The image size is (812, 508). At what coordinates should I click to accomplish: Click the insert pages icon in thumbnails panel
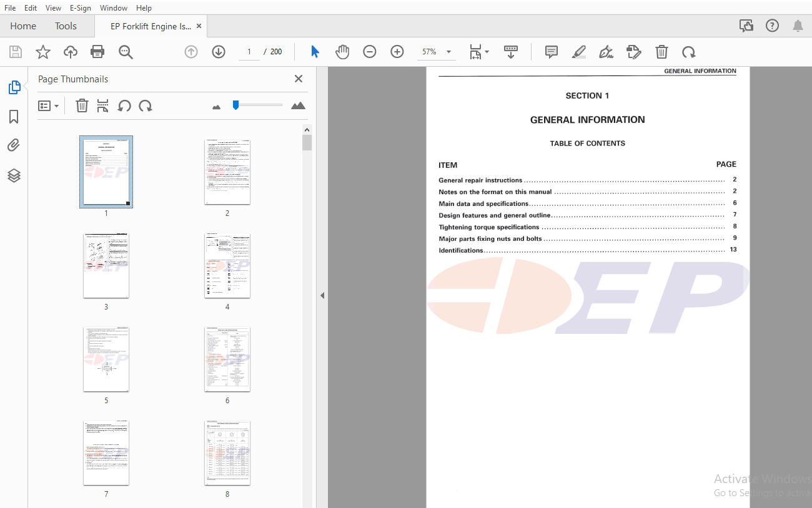pyautogui.click(x=103, y=105)
